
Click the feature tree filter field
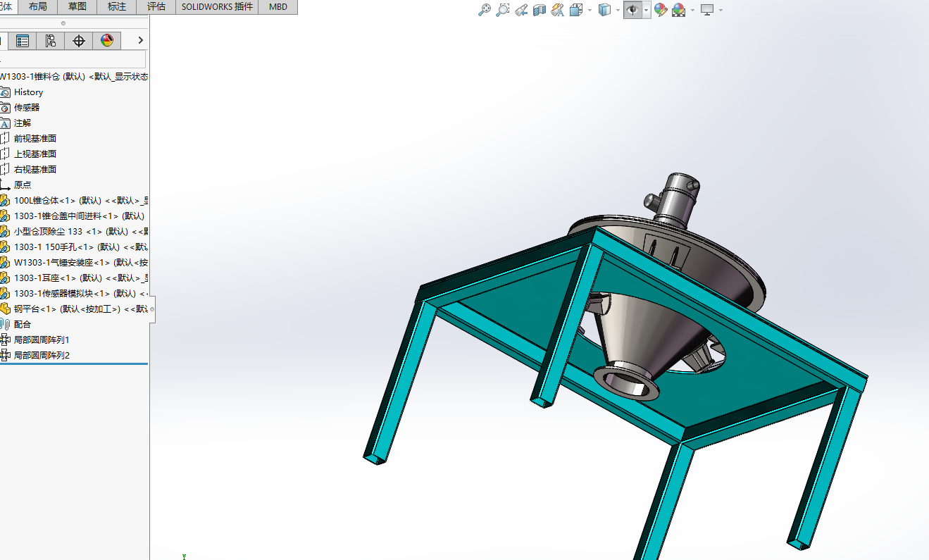click(73, 59)
